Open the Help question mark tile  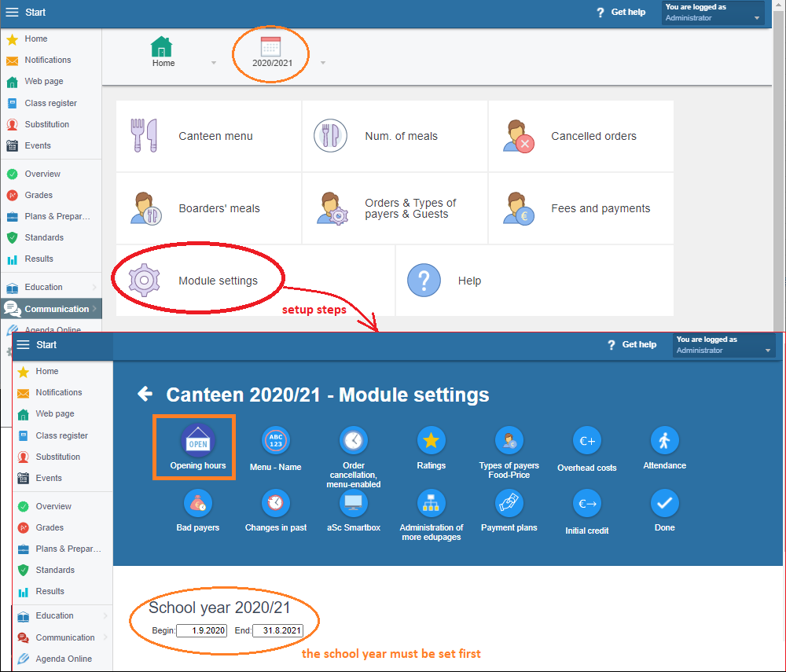534,281
